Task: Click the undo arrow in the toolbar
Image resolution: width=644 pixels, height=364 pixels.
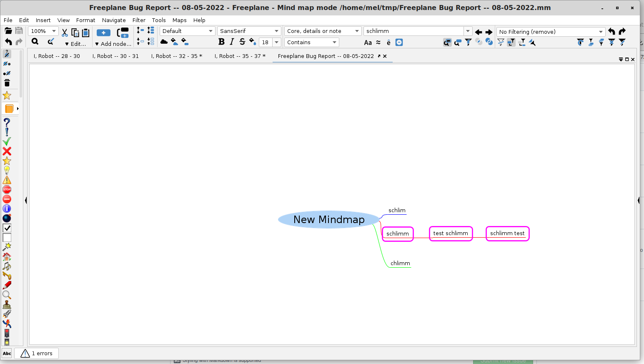Action: coord(8,41)
